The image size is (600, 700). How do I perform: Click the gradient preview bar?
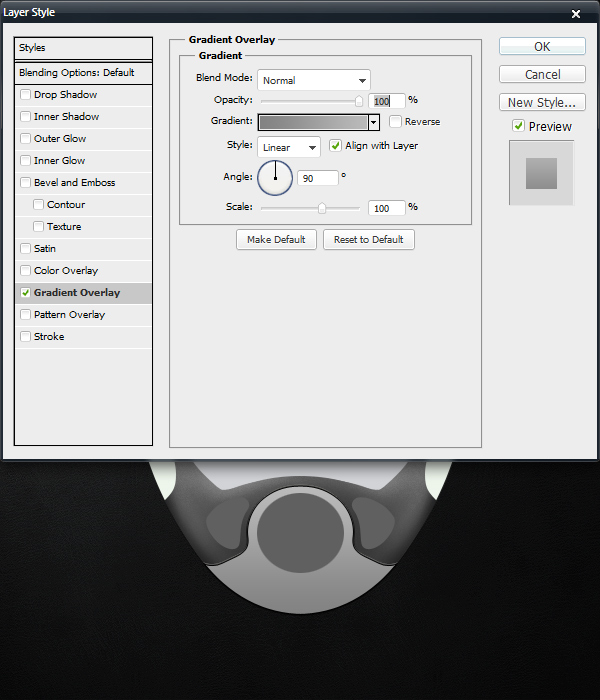(x=313, y=122)
